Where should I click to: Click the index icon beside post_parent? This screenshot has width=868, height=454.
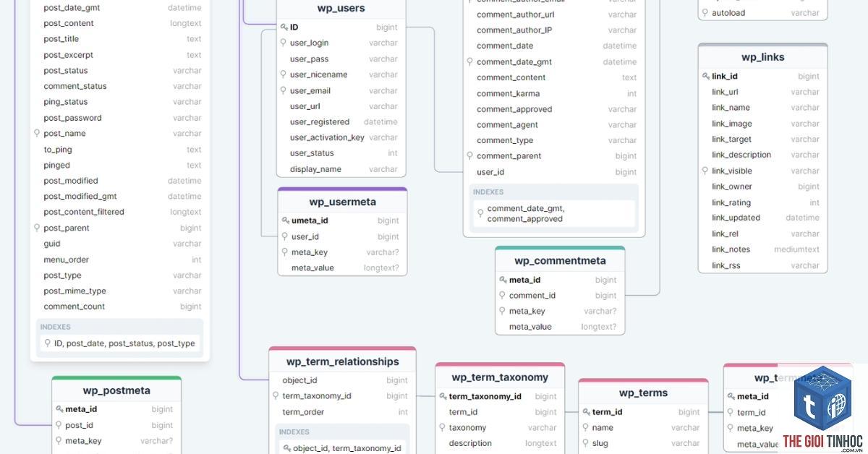(x=37, y=228)
